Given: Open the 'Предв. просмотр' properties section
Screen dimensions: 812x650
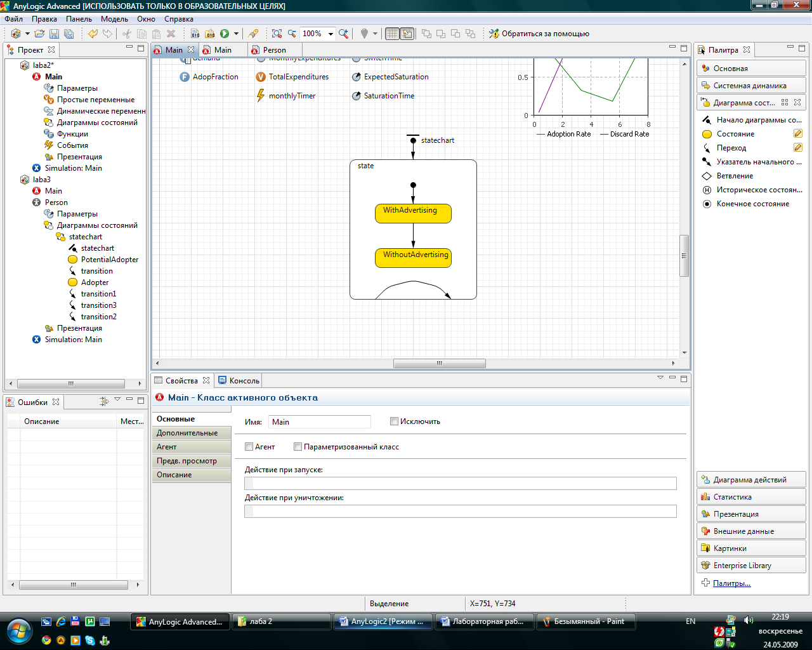Looking at the screenshot, I should 192,461.
